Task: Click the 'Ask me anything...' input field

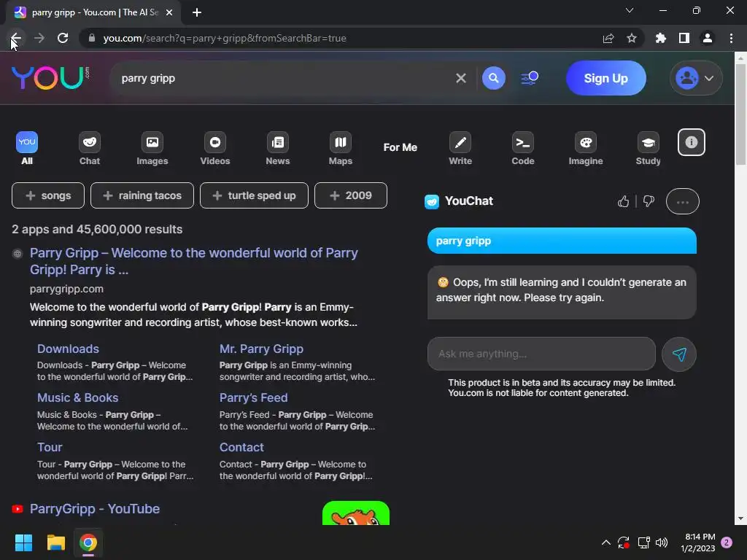Action: (x=541, y=354)
